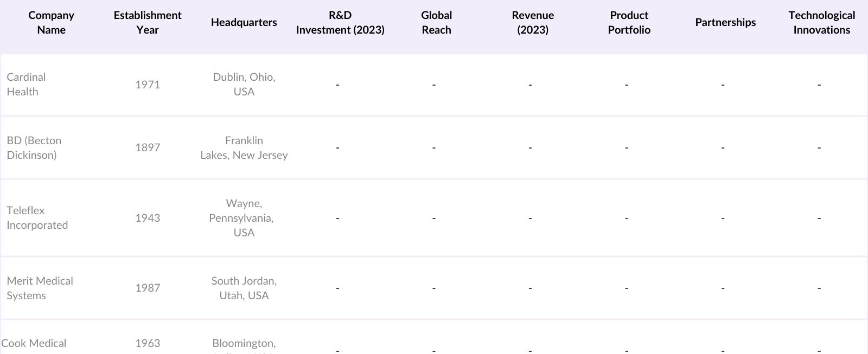Select the Technological Innovations column header

821,23
